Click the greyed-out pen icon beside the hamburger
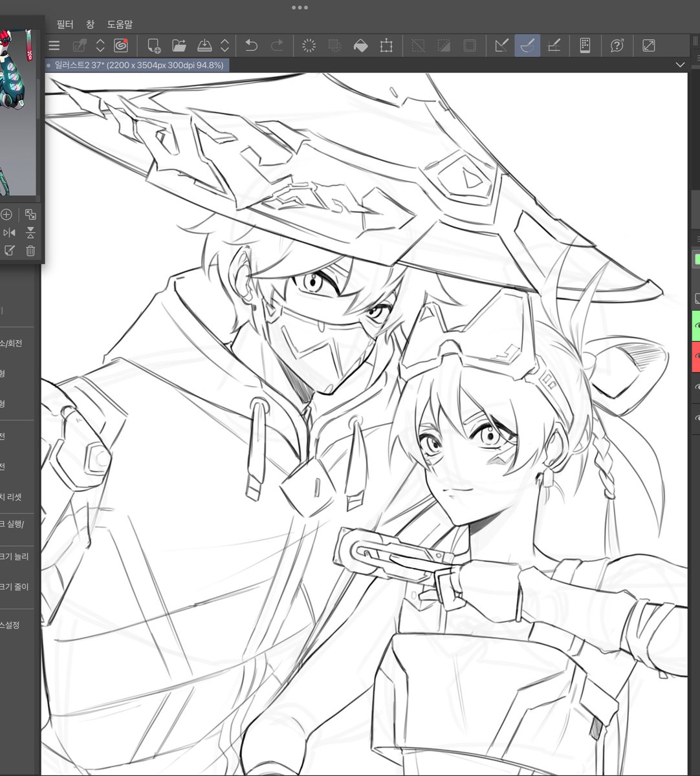Viewport: 700px width, 776px height. pos(80,45)
